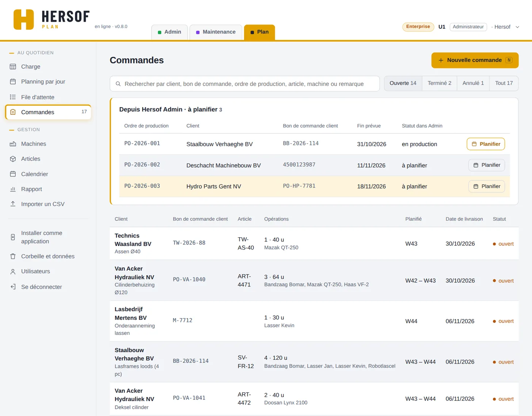Screen dimensions: 532x416
Task: Click order number PO-VA-1041
Action: [189, 398]
